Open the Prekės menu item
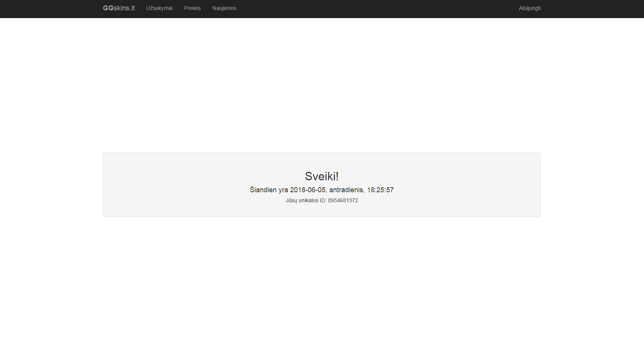 [192, 8]
